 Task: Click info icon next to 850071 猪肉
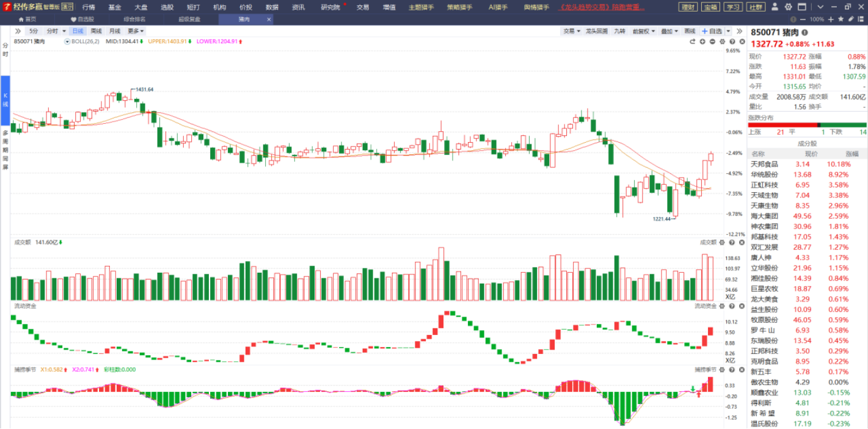coord(804,32)
